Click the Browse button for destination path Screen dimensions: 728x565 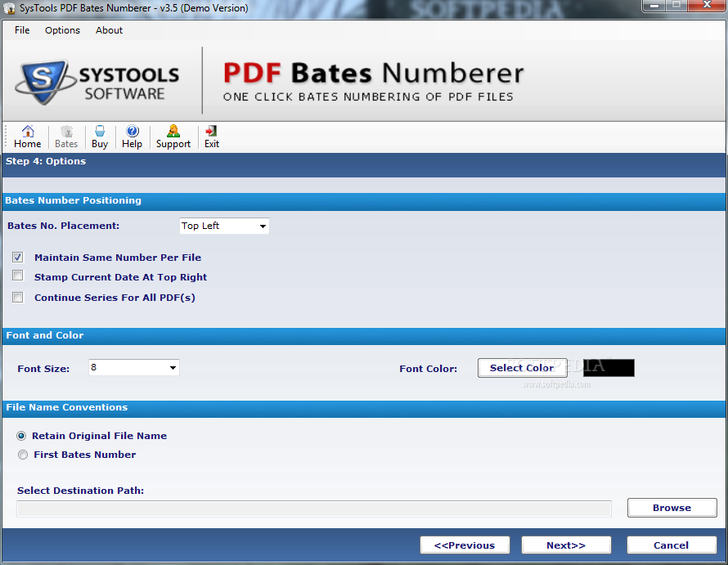tap(672, 508)
